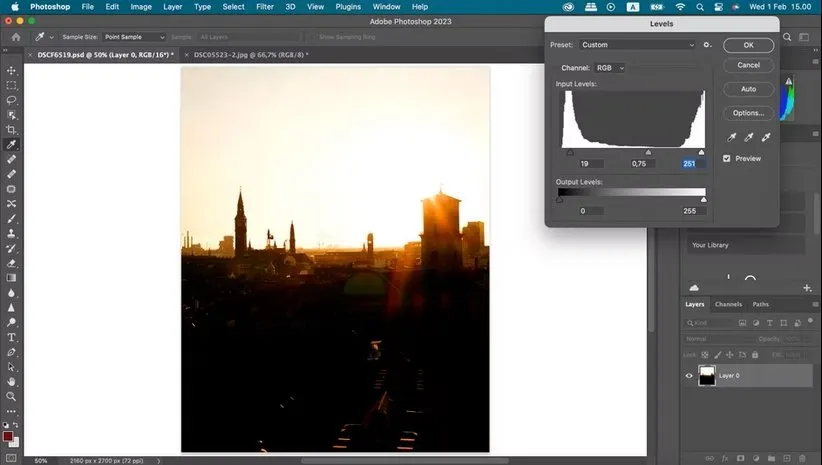This screenshot has width=822, height=465.
Task: Expand the Sample Size dropdown
Action: point(133,37)
